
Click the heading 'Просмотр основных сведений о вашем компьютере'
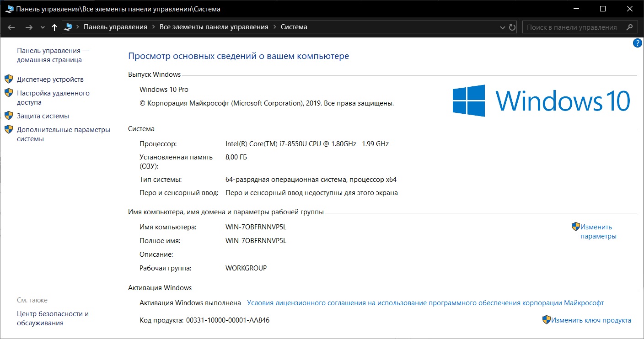click(x=238, y=56)
